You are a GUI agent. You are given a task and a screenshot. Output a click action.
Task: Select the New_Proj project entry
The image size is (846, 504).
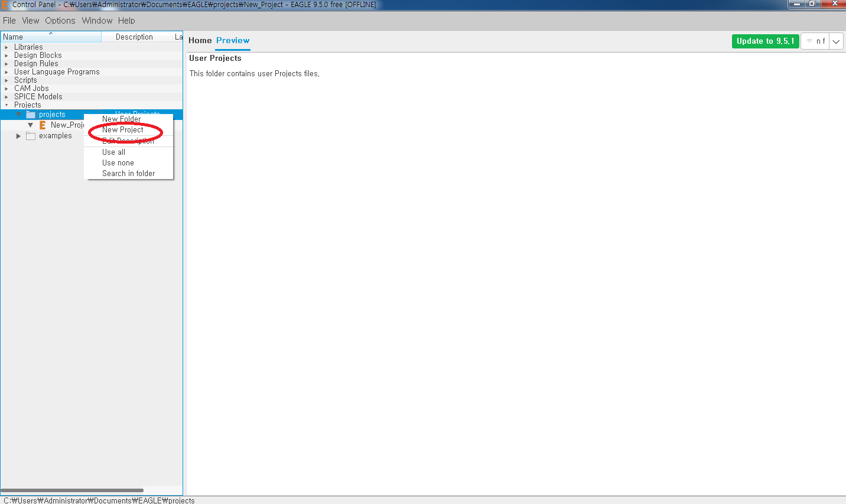[67, 125]
